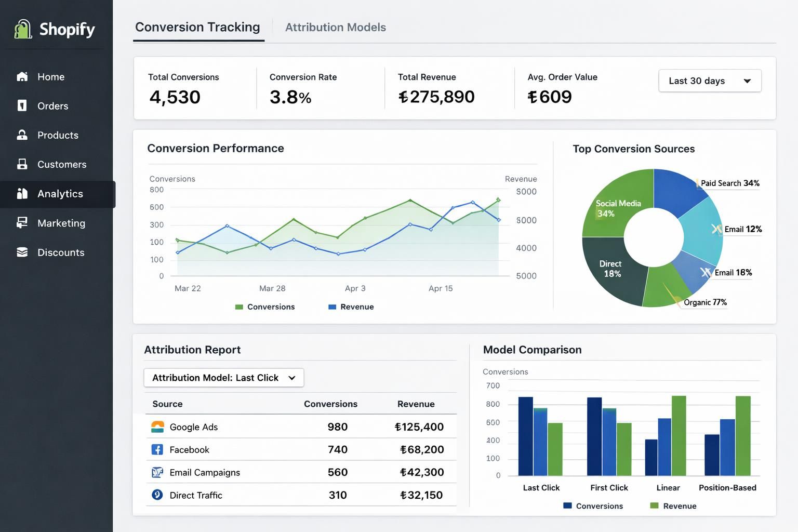Click green Conversions legend swatch in performance chart
This screenshot has width=798, height=532.
(239, 307)
